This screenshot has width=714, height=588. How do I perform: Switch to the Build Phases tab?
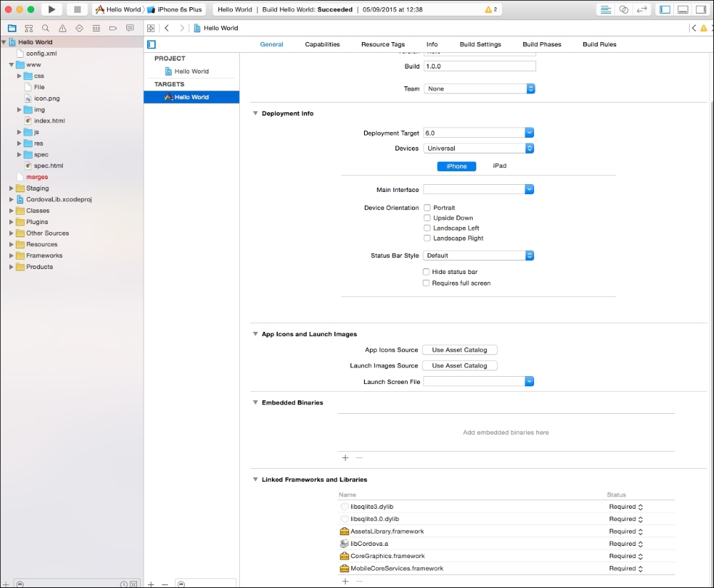542,44
